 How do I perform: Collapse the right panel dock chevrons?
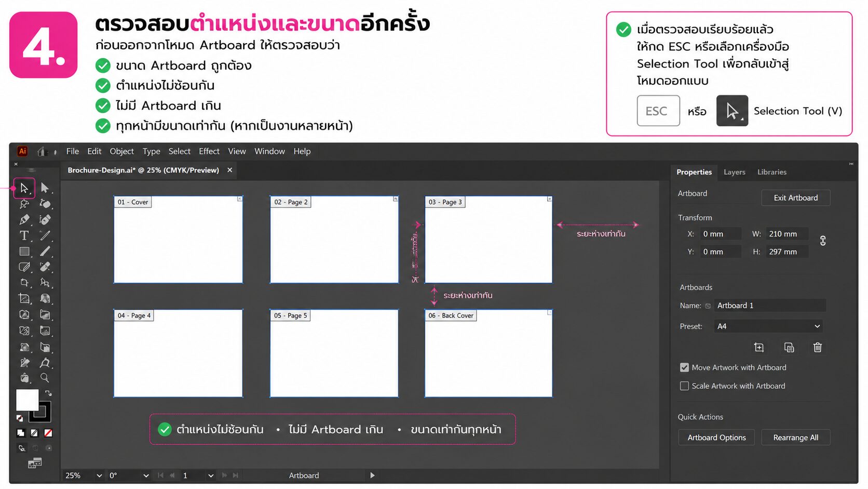click(851, 164)
